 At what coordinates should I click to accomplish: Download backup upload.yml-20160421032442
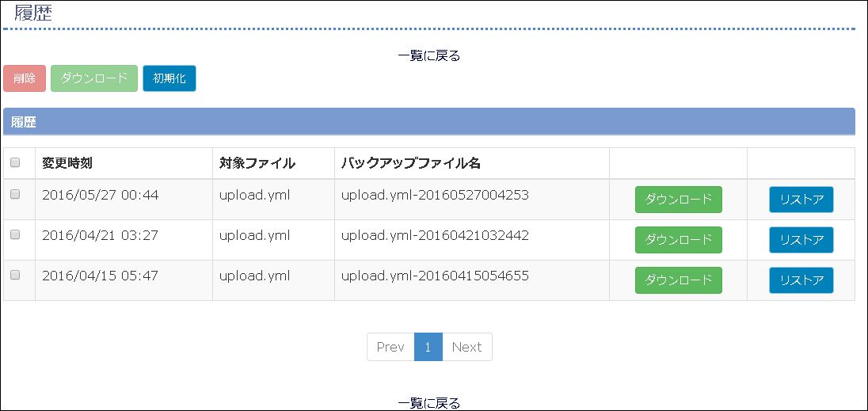679,240
